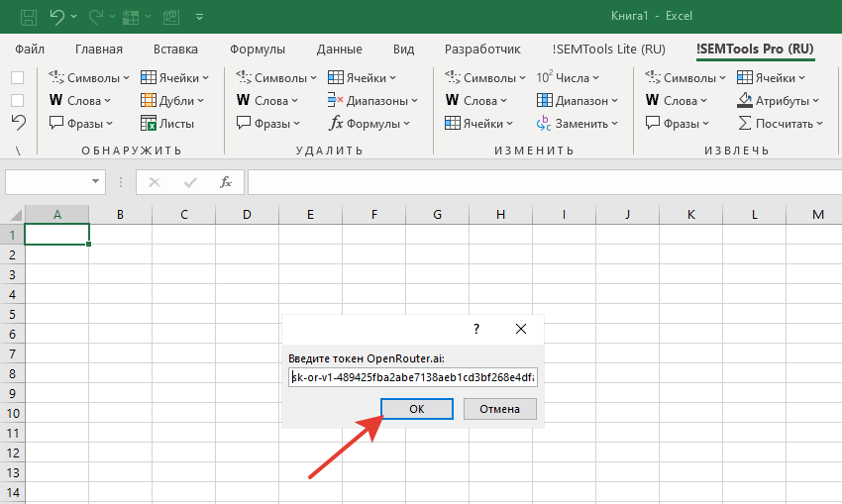
Task: Click the Customize Quick Access Toolbar arrow
Action: click(199, 17)
